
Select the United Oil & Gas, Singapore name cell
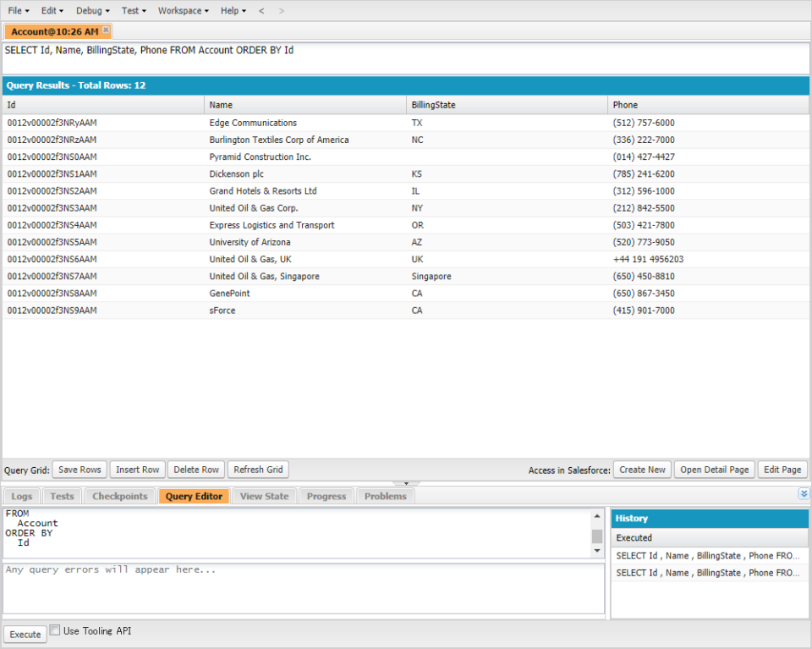point(305,277)
